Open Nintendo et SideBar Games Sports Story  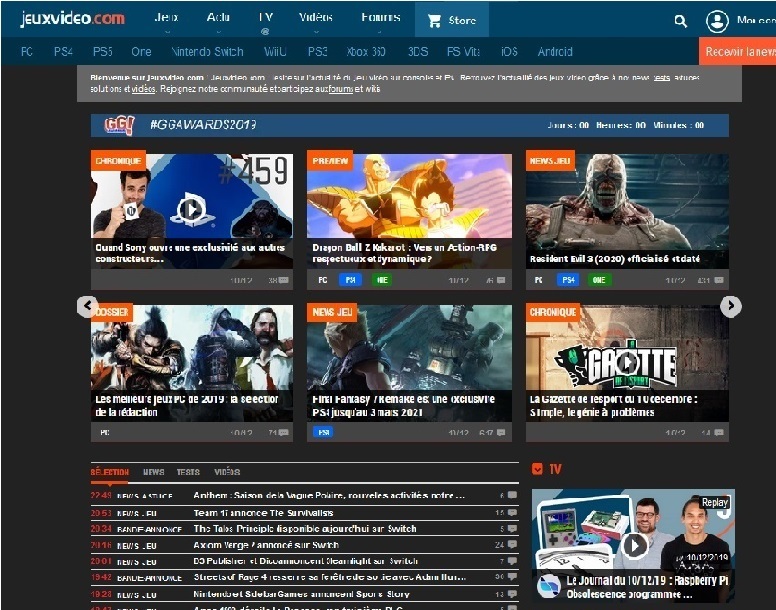point(301,594)
